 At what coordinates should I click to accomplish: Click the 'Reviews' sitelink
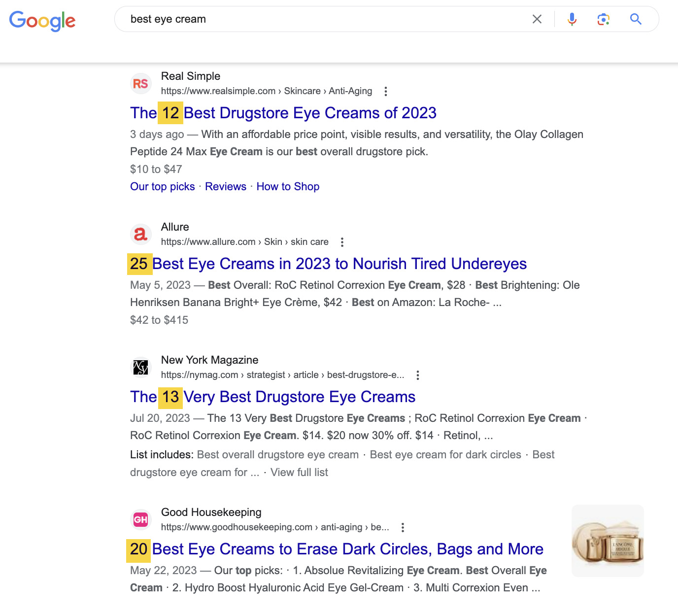[x=226, y=186]
